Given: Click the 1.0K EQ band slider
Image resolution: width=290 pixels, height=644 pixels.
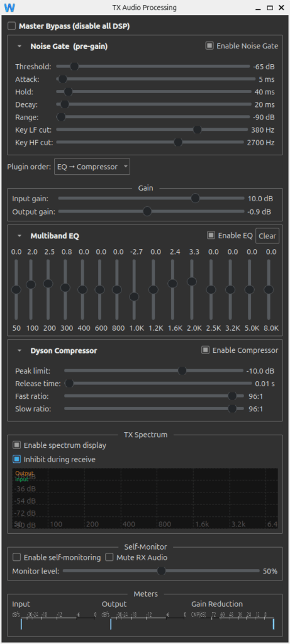Looking at the screenshot, I should 134,290.
